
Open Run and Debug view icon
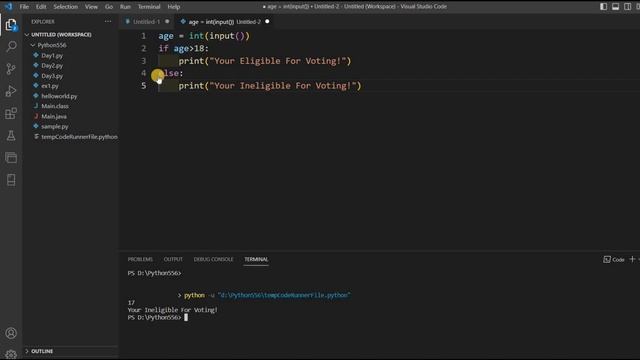tap(11, 91)
